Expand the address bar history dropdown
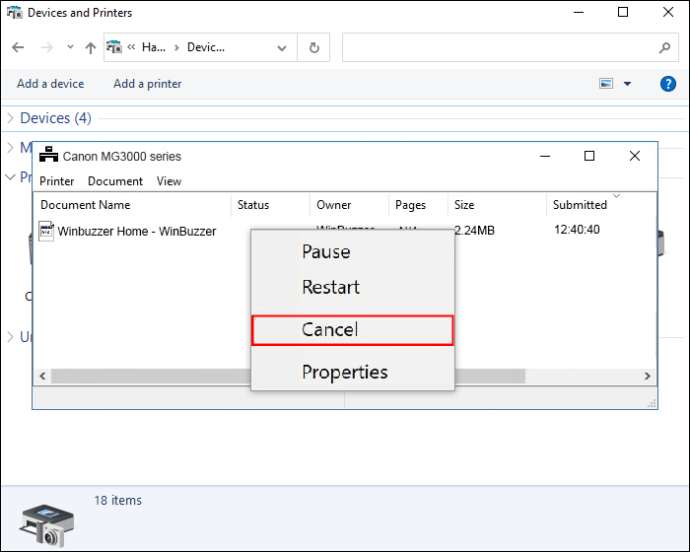This screenshot has width=690, height=552. tap(282, 48)
